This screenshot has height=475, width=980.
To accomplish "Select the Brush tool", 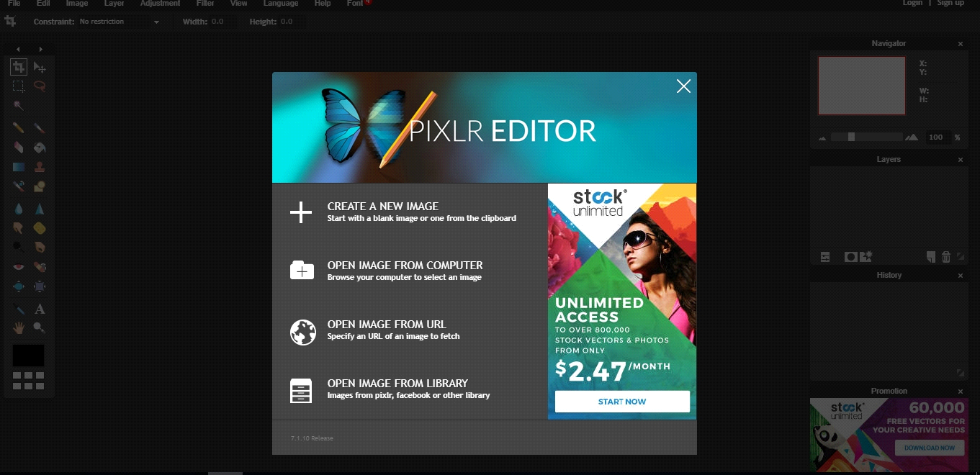I will (x=40, y=128).
